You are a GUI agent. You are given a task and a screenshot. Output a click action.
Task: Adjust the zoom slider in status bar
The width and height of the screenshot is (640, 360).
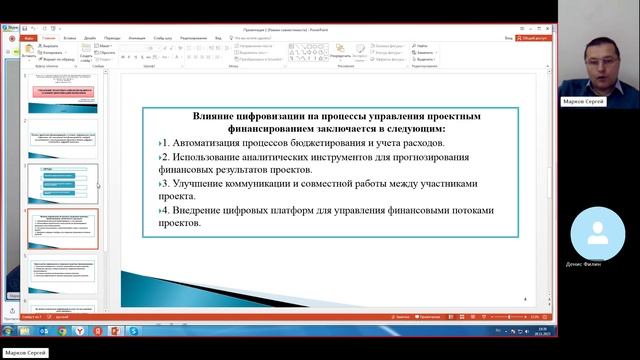(x=509, y=317)
